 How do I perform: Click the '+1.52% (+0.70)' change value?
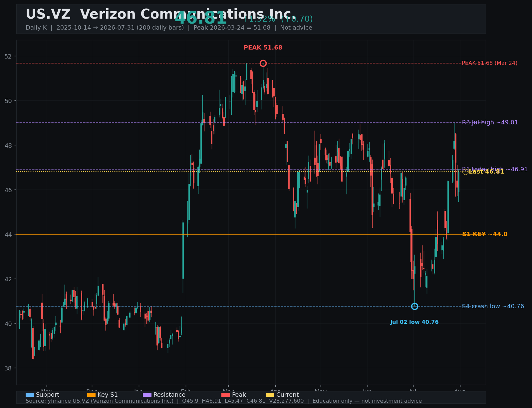click(277, 19)
